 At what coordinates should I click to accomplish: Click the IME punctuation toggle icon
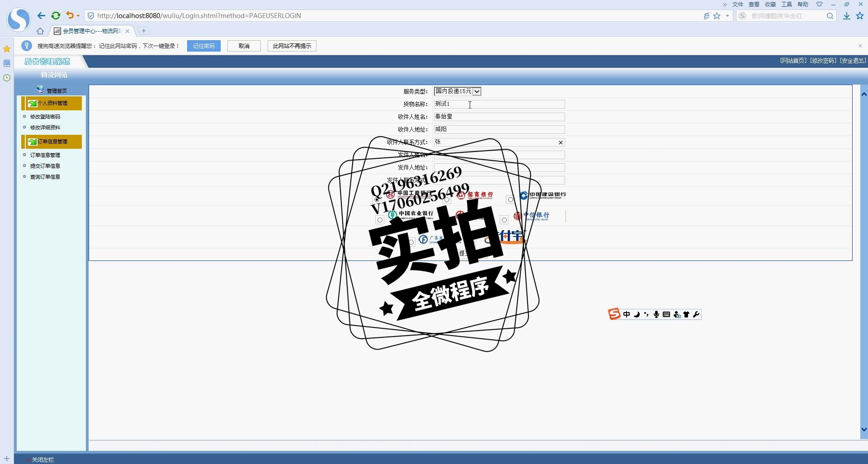[646, 314]
